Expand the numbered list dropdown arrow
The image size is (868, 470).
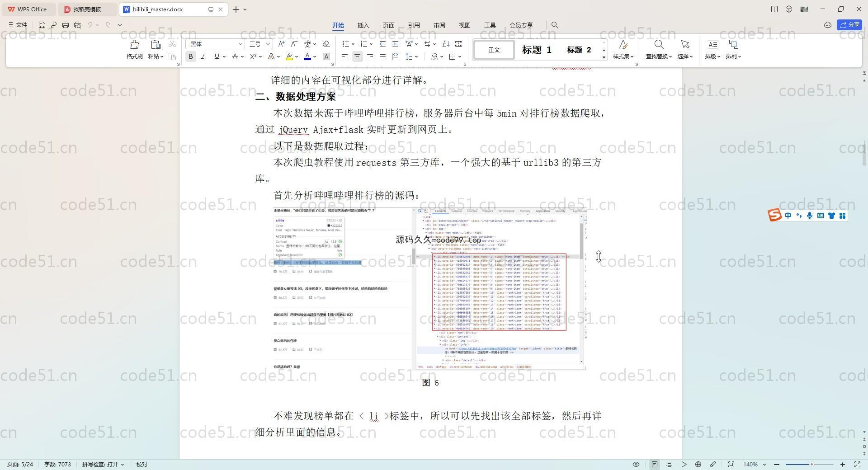coord(371,44)
